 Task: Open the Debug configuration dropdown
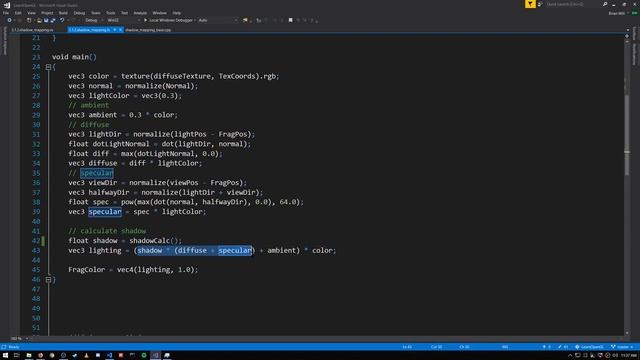(x=93, y=20)
